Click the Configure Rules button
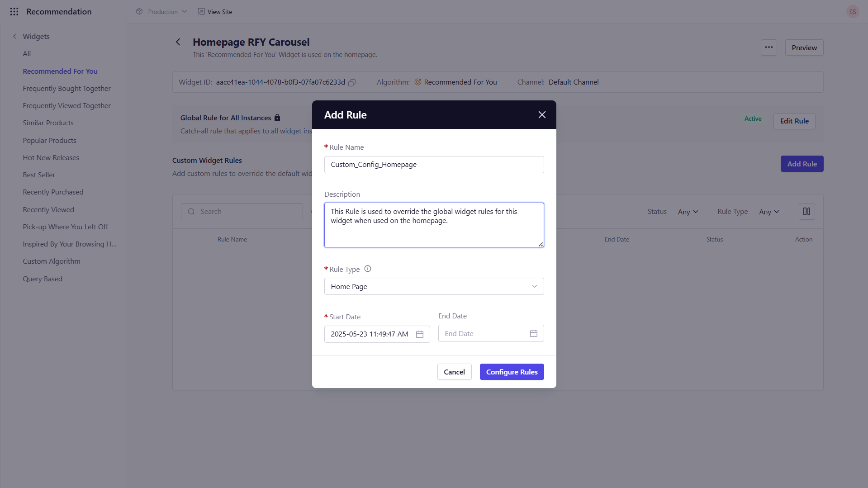The width and height of the screenshot is (868, 488). [512, 372]
